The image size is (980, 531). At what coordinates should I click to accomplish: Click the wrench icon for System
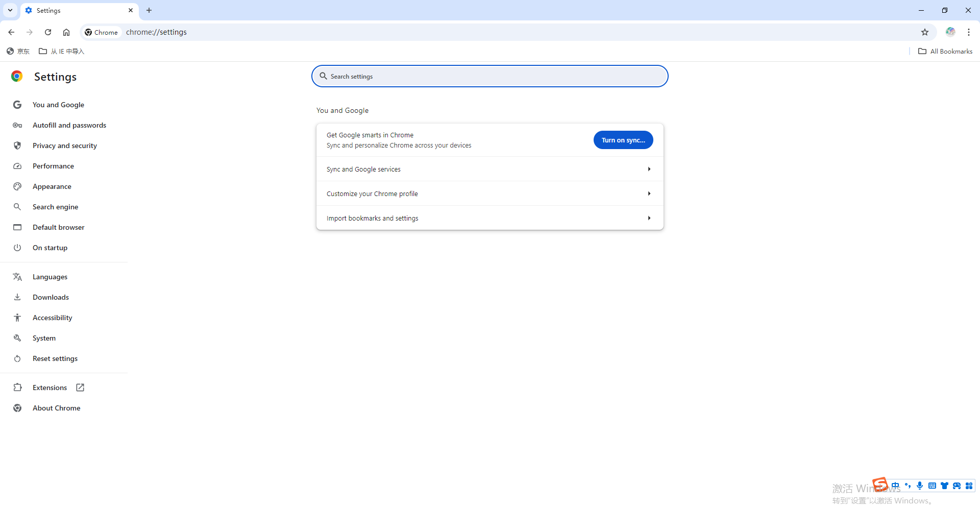17,338
